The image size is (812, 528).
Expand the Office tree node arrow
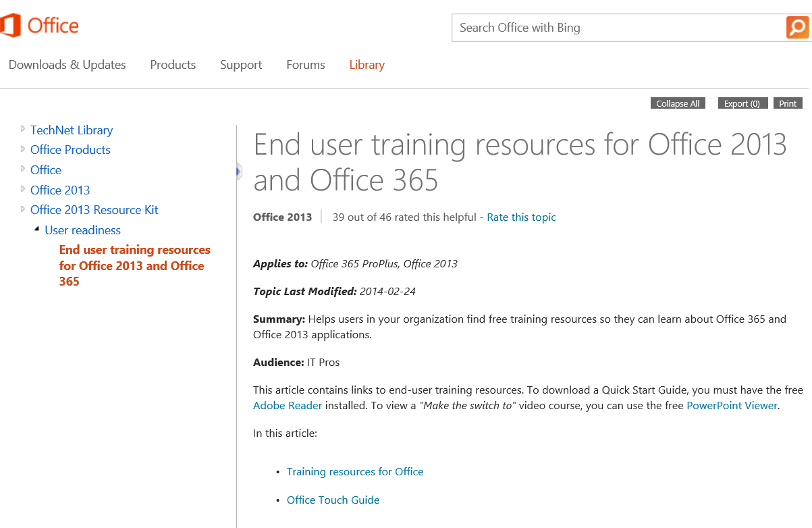(x=23, y=168)
